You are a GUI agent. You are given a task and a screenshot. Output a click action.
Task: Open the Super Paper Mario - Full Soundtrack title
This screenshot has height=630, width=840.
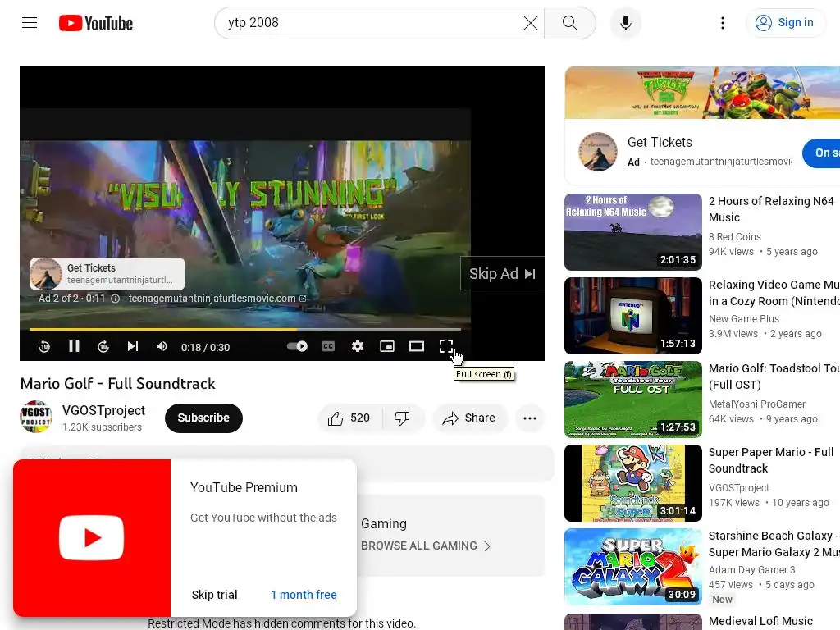(x=771, y=460)
